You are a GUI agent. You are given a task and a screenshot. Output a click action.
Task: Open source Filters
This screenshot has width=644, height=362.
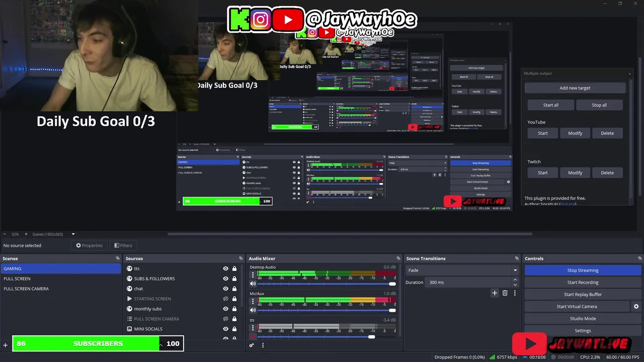(x=123, y=245)
